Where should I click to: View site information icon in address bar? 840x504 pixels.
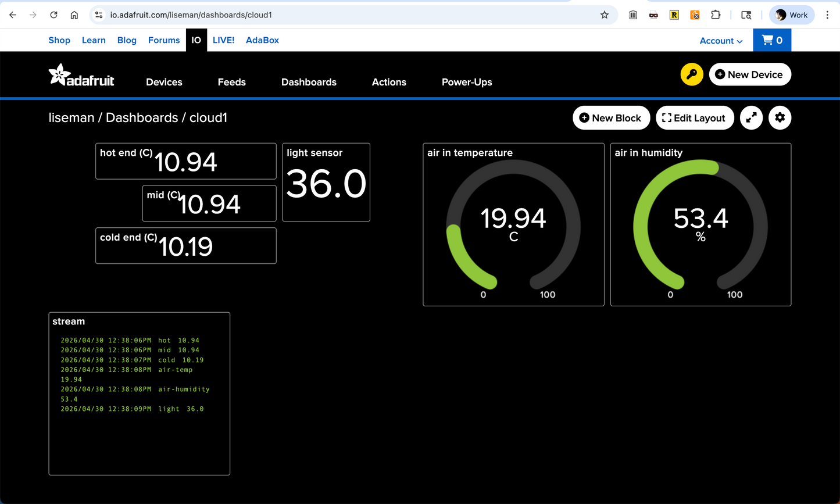tap(99, 15)
